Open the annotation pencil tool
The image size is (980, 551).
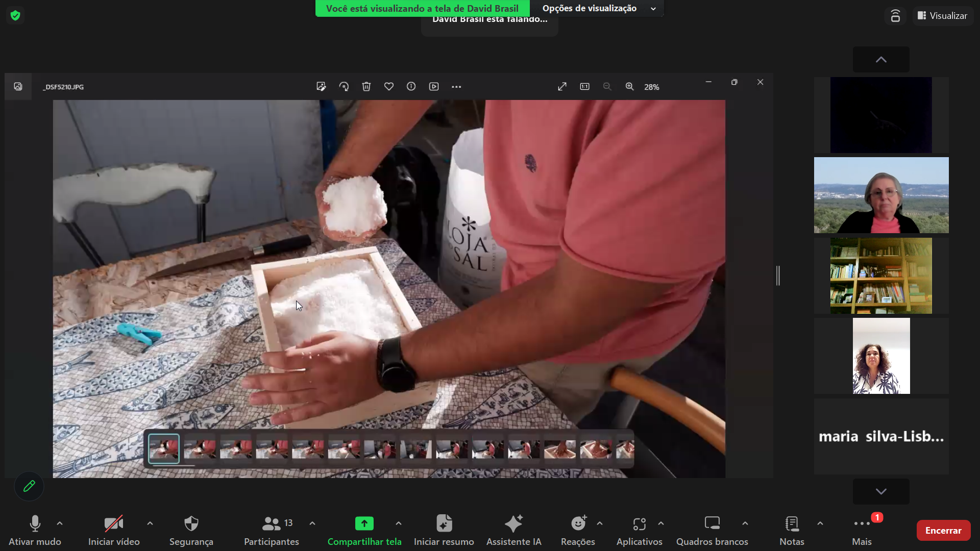[29, 486]
